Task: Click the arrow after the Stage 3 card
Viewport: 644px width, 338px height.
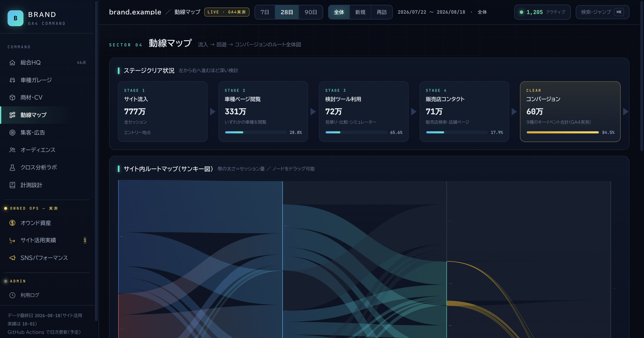Action: pos(414,112)
